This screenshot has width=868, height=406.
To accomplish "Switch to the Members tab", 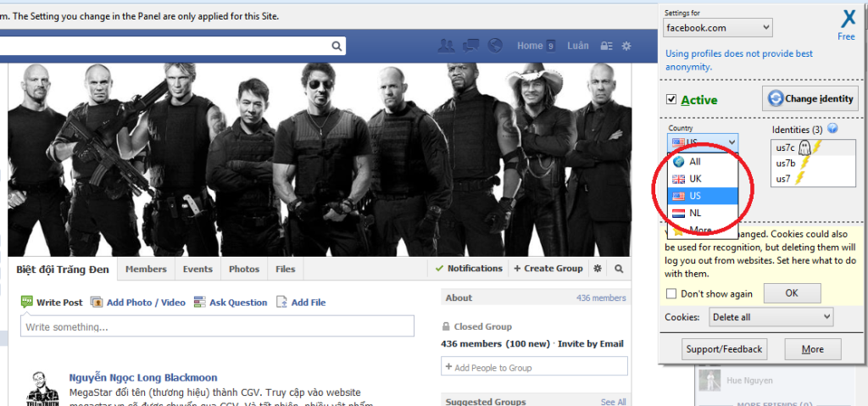I will click(146, 270).
